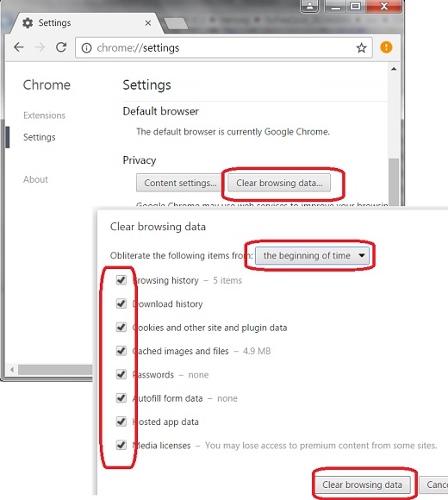Bookmark this page with the star icon
The image size is (448, 500).
click(361, 48)
